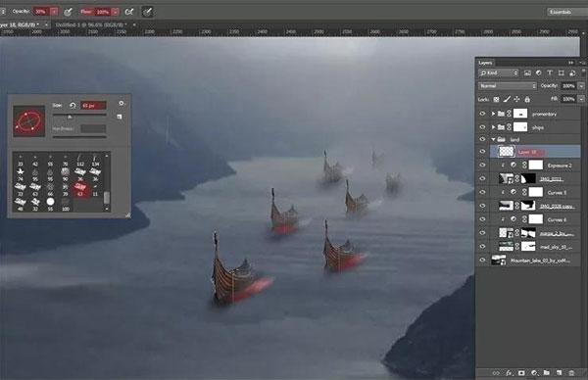Click the brush Size slider handle
Screen dimensions: 588x380
click(x=70, y=118)
